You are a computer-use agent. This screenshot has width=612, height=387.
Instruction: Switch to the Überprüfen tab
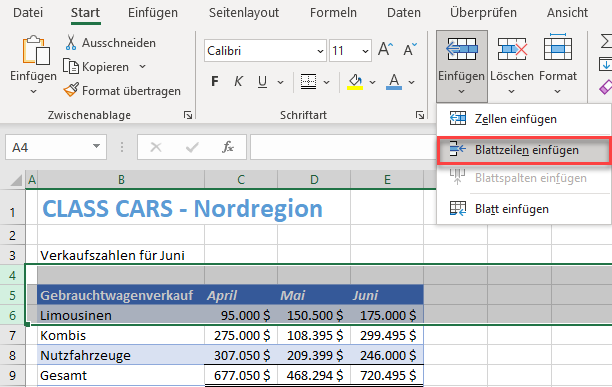pos(483,13)
